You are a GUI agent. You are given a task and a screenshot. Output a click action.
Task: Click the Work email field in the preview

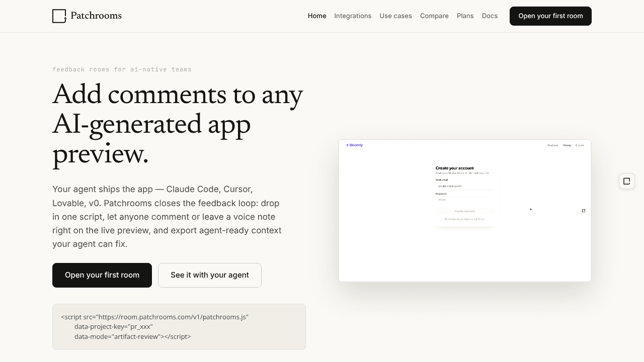point(464,186)
